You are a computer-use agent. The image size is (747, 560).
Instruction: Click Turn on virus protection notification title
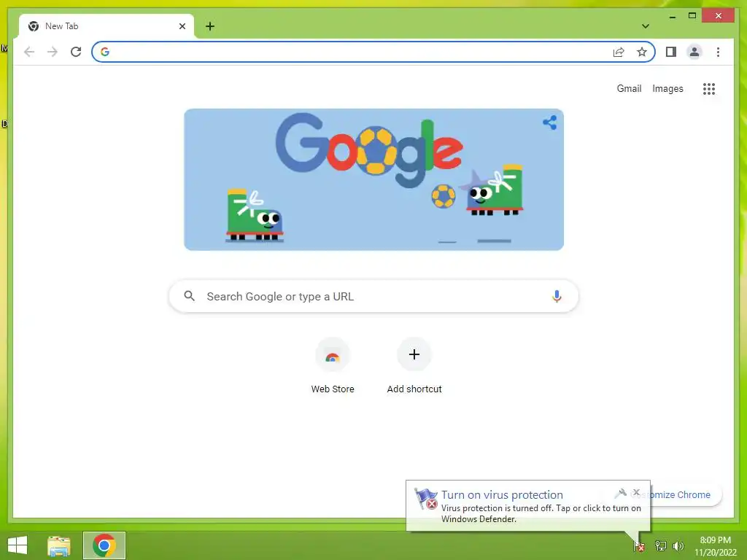click(x=502, y=495)
